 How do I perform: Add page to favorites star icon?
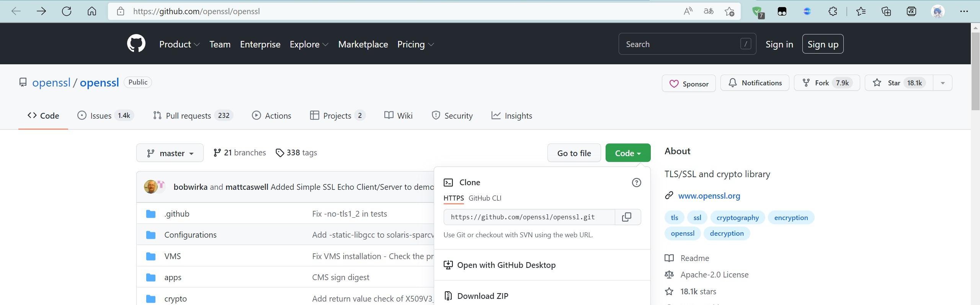pos(729,11)
